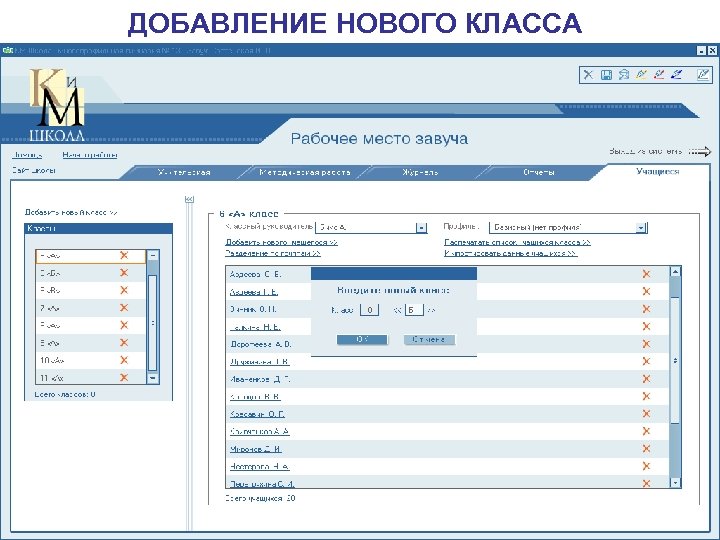
Task: Click the class letter field showing Б
Action: pos(414,310)
